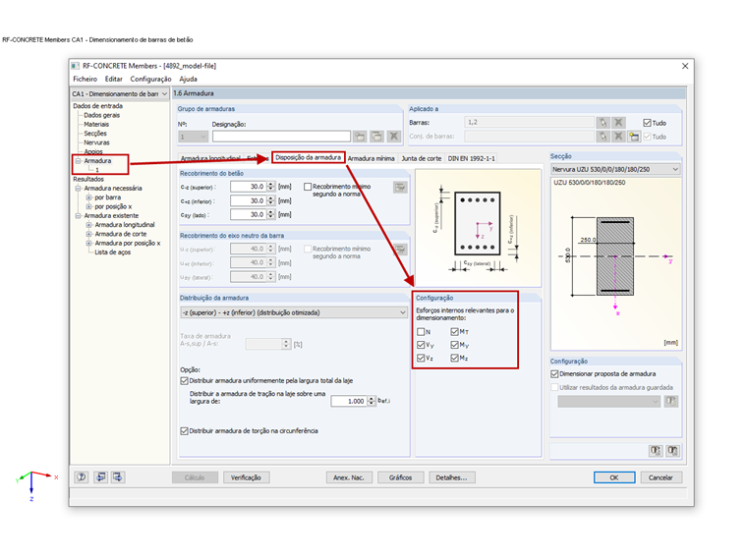Image resolution: width=747 pixels, height=560 pixels.
Task: Clear Conj. de barras list icon
Action: (618, 137)
